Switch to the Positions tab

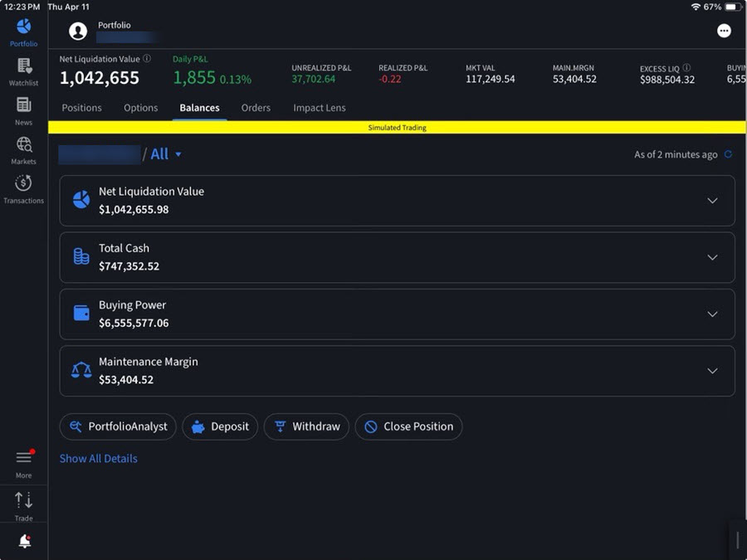point(81,108)
